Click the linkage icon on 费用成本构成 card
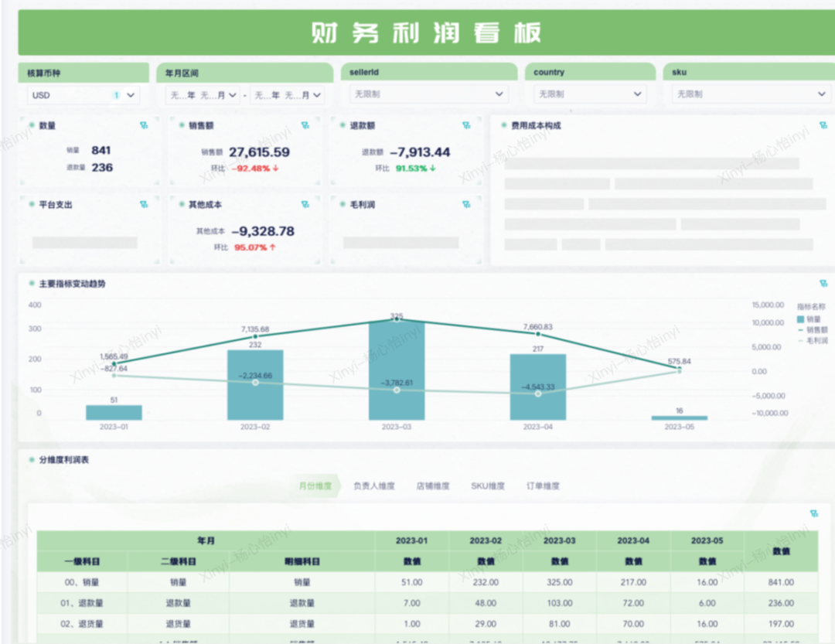 [823, 125]
